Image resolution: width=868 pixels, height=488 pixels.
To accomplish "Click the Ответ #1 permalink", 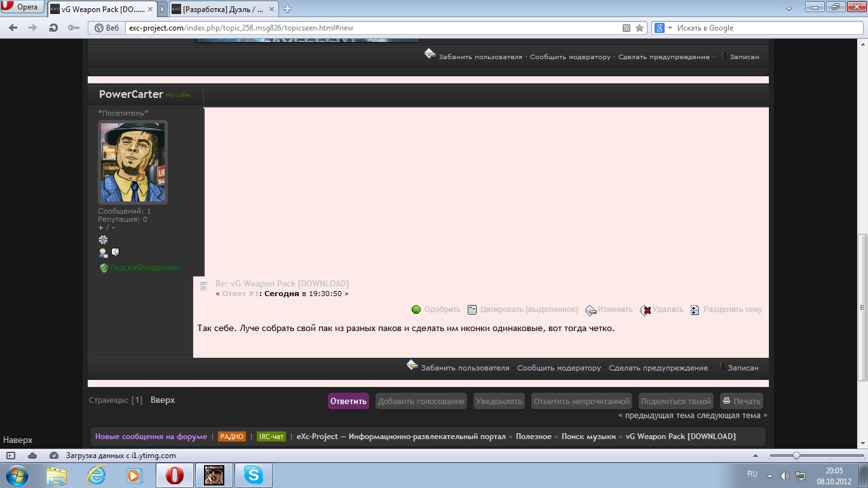I will click(240, 294).
